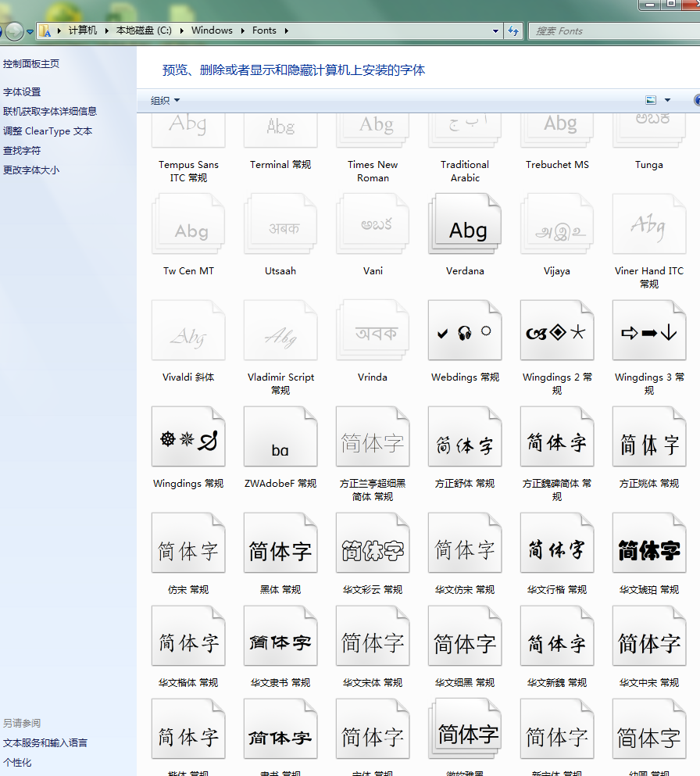Image resolution: width=700 pixels, height=776 pixels.
Task: Open 更改字体大小 link
Action: click(31, 170)
